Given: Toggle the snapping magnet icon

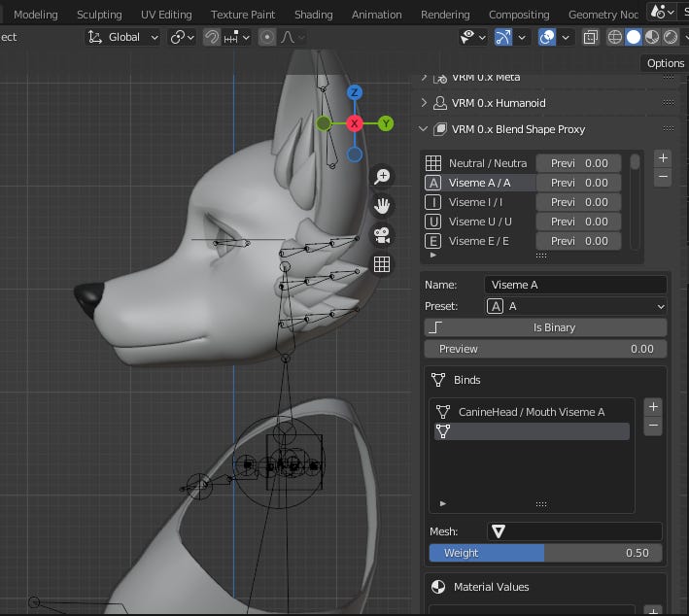Looking at the screenshot, I should point(211,37).
